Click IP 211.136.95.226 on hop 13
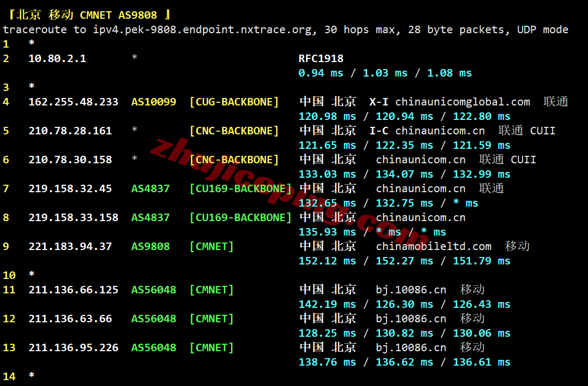Screen dimensions: 588x386 pos(73,347)
